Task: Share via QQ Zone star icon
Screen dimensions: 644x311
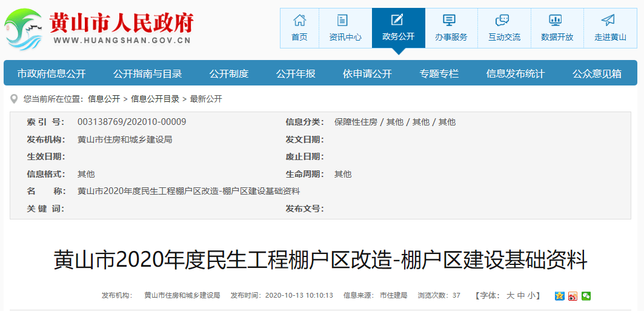Action: pyautogui.click(x=559, y=296)
